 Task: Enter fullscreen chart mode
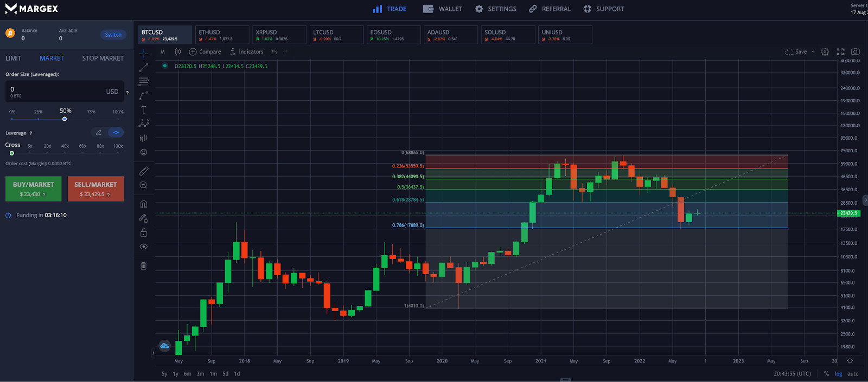coord(840,51)
